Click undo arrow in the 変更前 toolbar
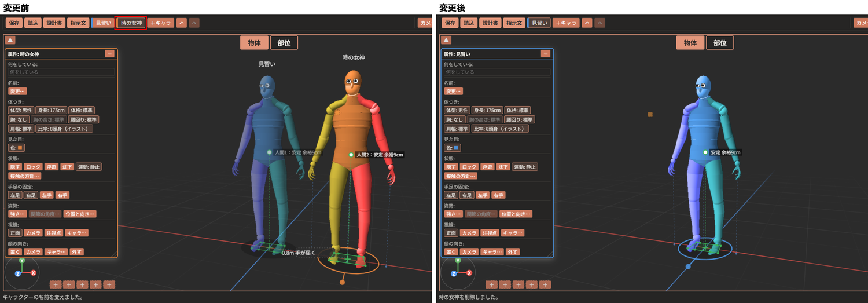Screen dimensions: 868x303 pyautogui.click(x=182, y=23)
